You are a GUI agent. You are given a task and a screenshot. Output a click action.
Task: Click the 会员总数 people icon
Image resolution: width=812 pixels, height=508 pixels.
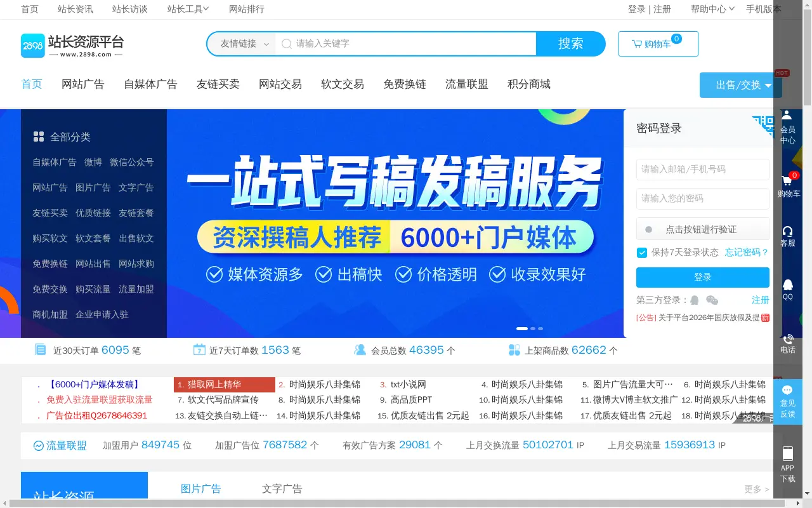[360, 350]
